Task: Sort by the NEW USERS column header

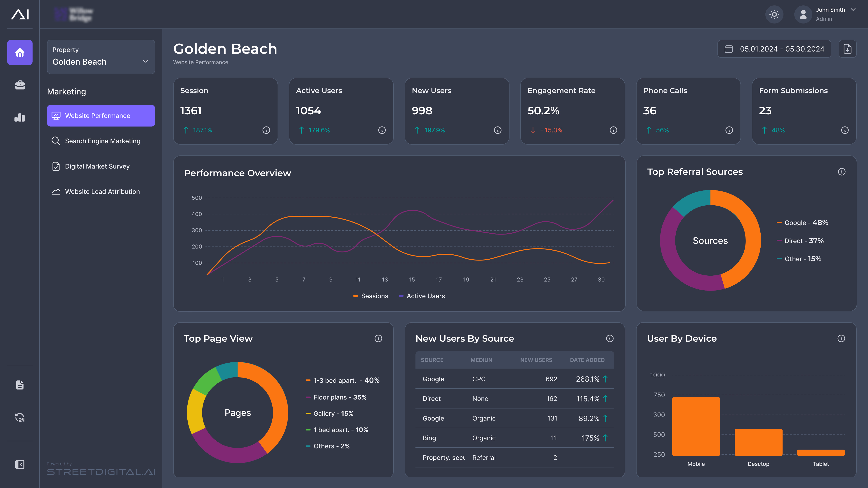Action: (x=536, y=360)
